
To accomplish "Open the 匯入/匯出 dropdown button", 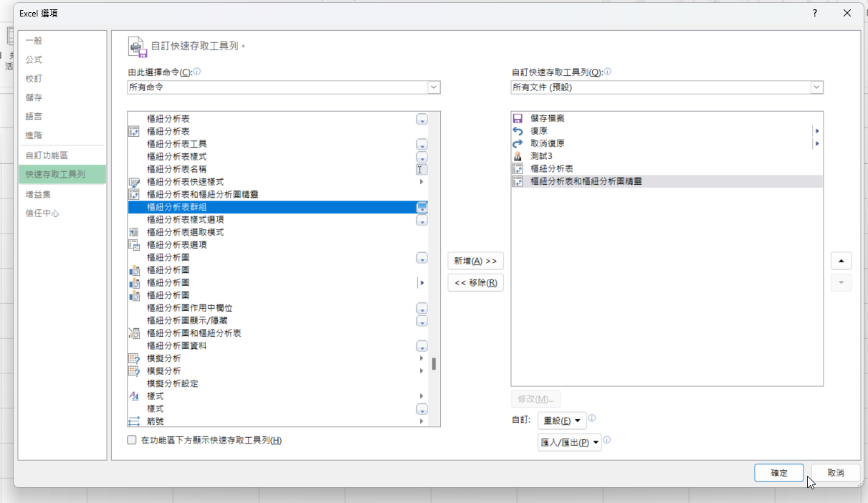I will tap(569, 443).
